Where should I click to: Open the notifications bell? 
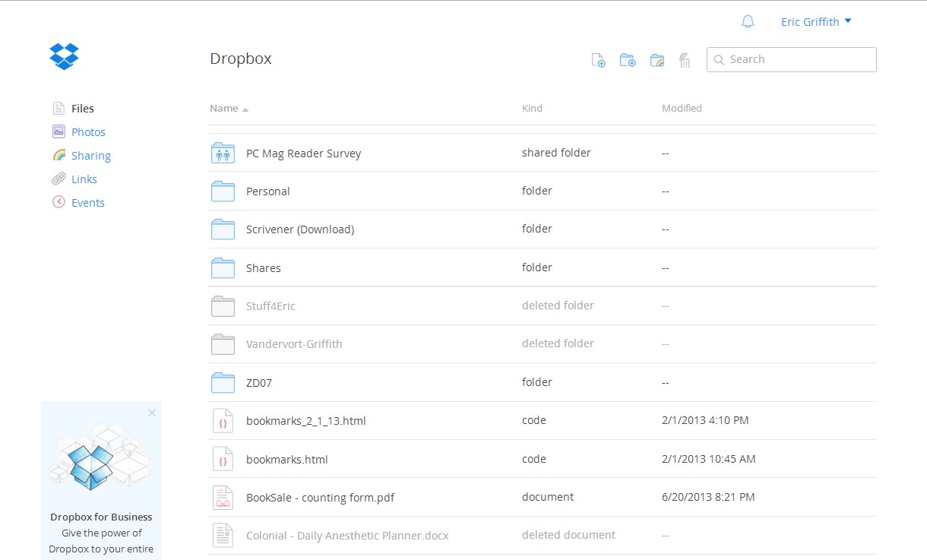pyautogui.click(x=748, y=22)
